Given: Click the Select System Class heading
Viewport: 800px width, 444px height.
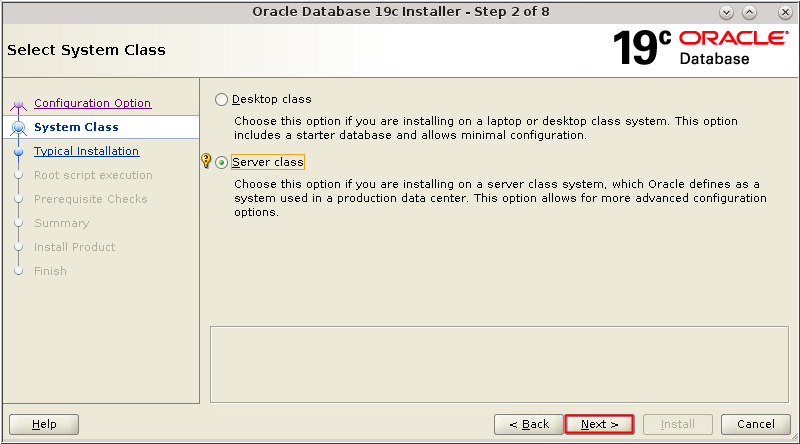Looking at the screenshot, I should pyautogui.click(x=86, y=50).
